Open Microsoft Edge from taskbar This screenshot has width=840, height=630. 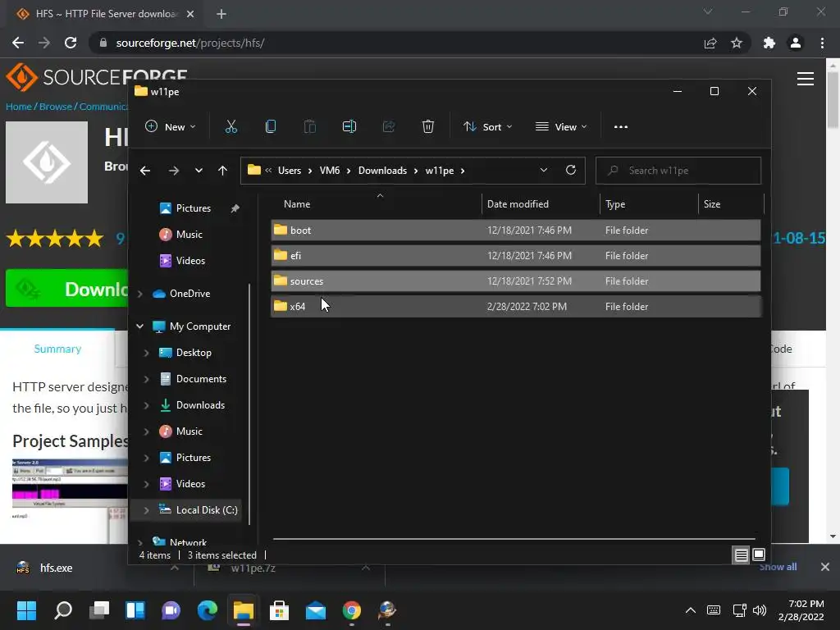click(208, 610)
